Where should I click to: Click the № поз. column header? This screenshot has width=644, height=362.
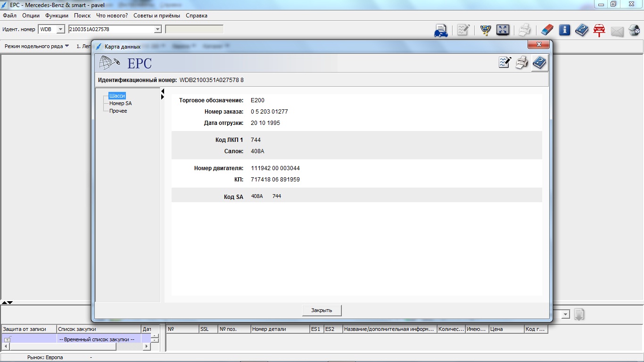pyautogui.click(x=234, y=329)
